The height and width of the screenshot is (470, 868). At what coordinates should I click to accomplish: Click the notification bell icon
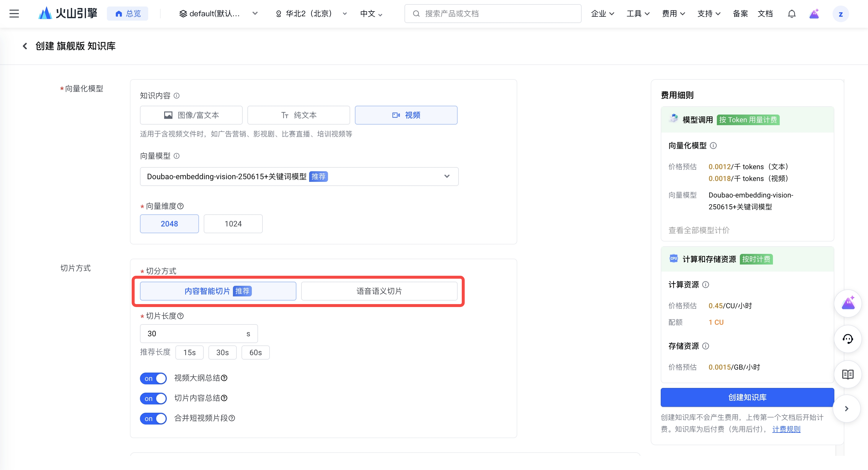click(x=792, y=14)
